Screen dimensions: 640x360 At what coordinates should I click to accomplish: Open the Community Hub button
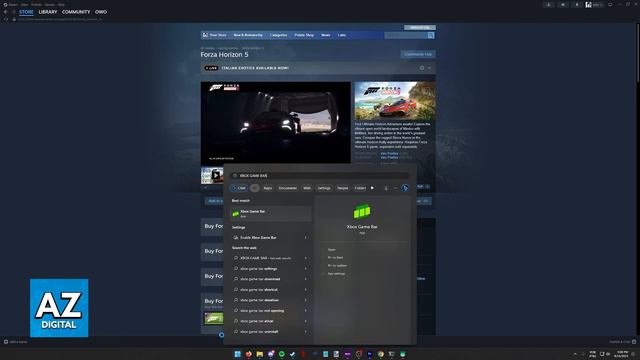[x=418, y=54]
